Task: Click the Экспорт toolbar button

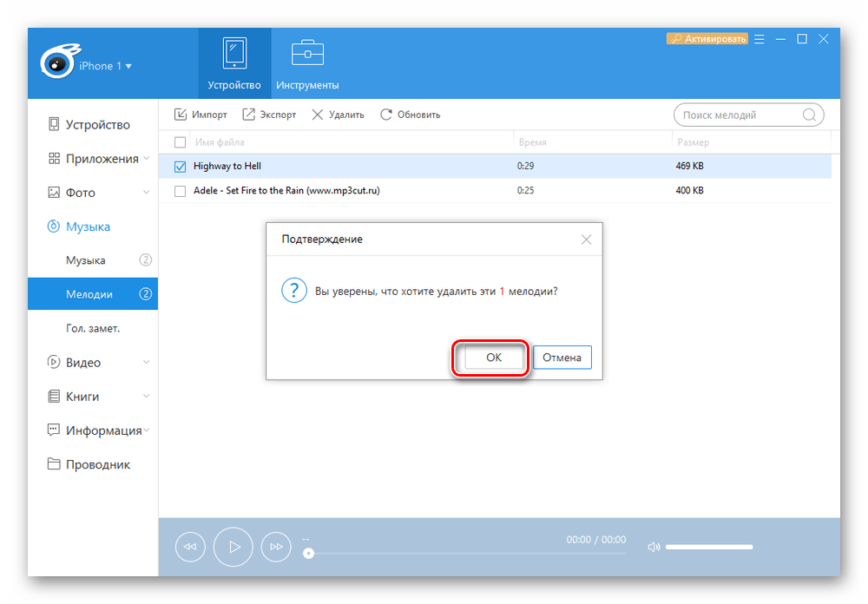Action: pyautogui.click(x=269, y=115)
